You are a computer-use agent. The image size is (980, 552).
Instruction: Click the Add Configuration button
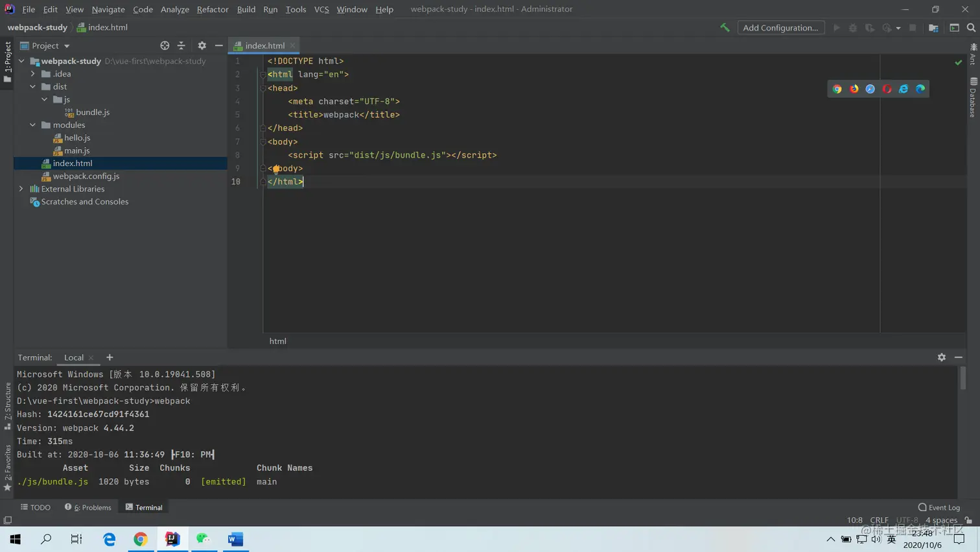[x=780, y=28]
